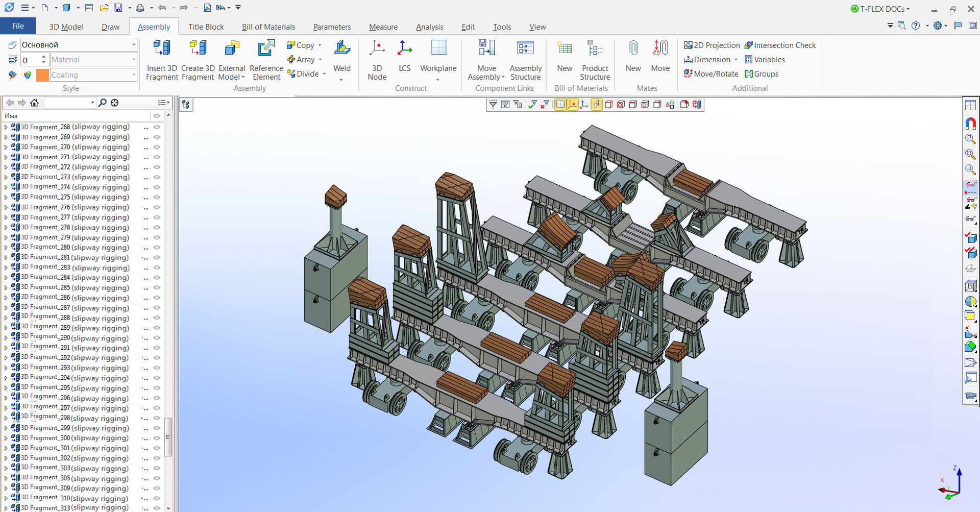This screenshot has width=980, height=512.
Task: Click New Bill of Materials icon
Action: [x=565, y=48]
